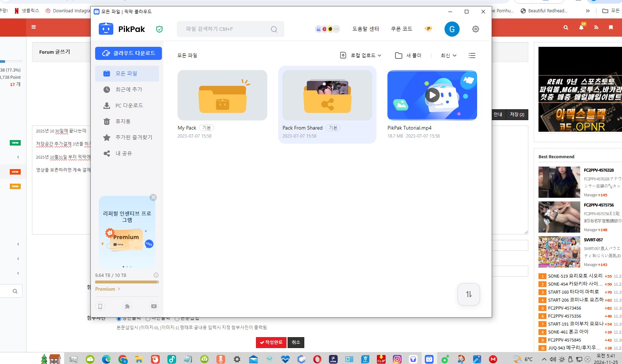Select the third attachment position radio
The image size is (622, 364).
coord(177,319)
